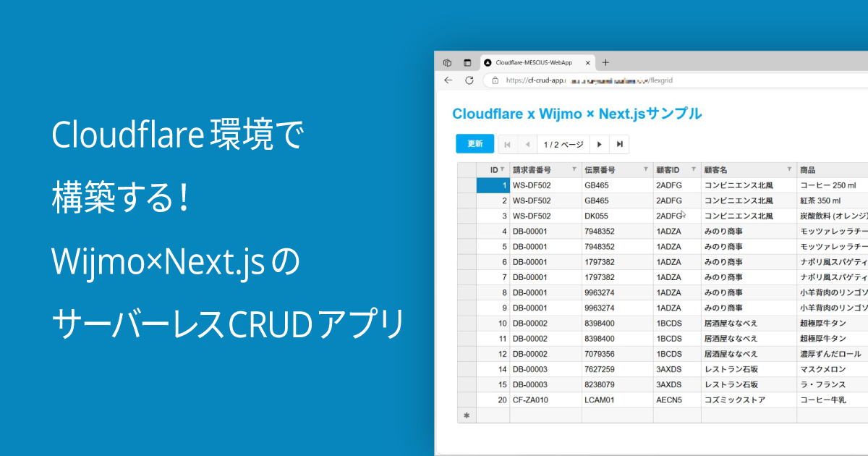
Task: Click the browser back arrow
Action: tap(447, 80)
